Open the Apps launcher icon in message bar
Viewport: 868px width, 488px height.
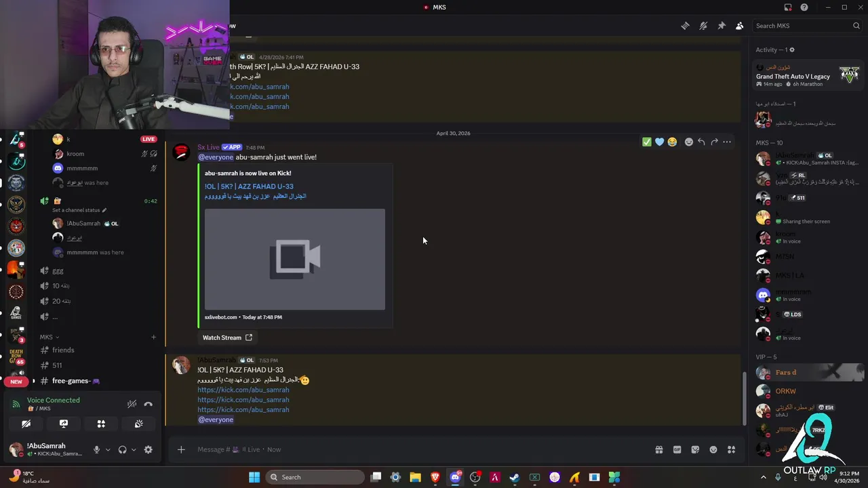coord(732,449)
